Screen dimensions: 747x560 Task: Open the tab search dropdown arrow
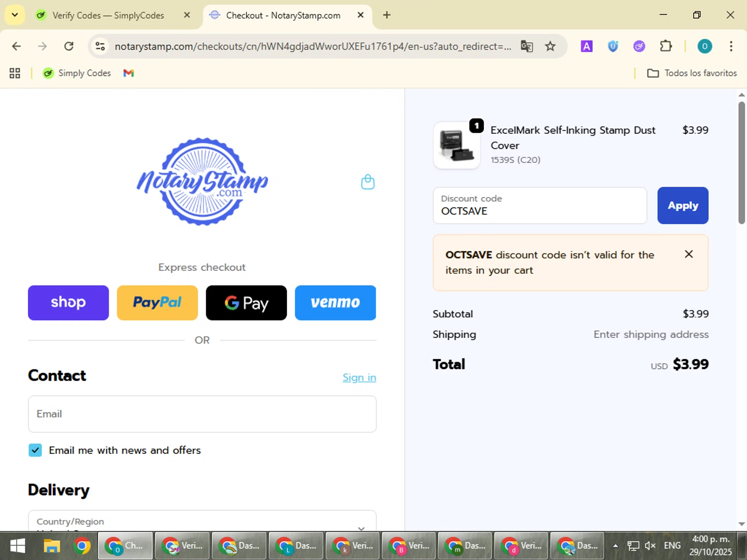pyautogui.click(x=15, y=15)
